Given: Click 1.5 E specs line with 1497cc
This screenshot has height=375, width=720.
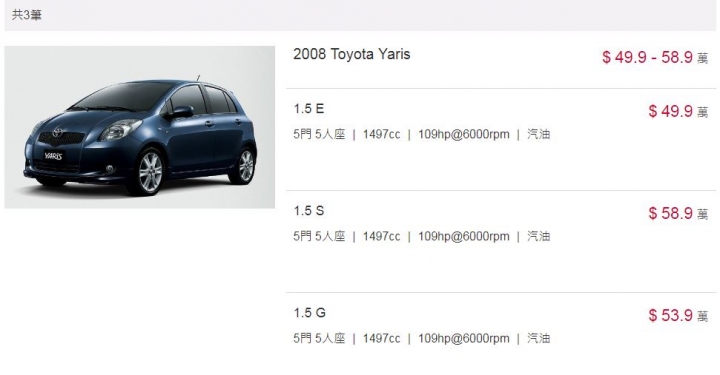Looking at the screenshot, I should [422, 134].
